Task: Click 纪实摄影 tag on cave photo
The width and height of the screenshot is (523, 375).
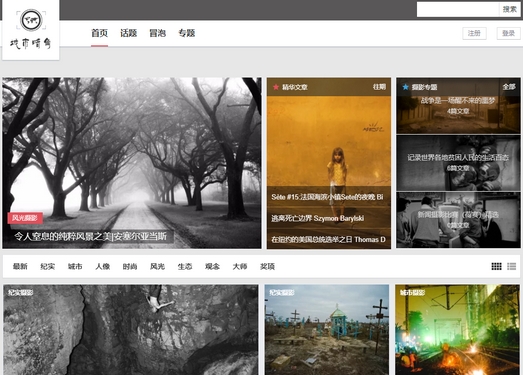Action: pos(20,293)
